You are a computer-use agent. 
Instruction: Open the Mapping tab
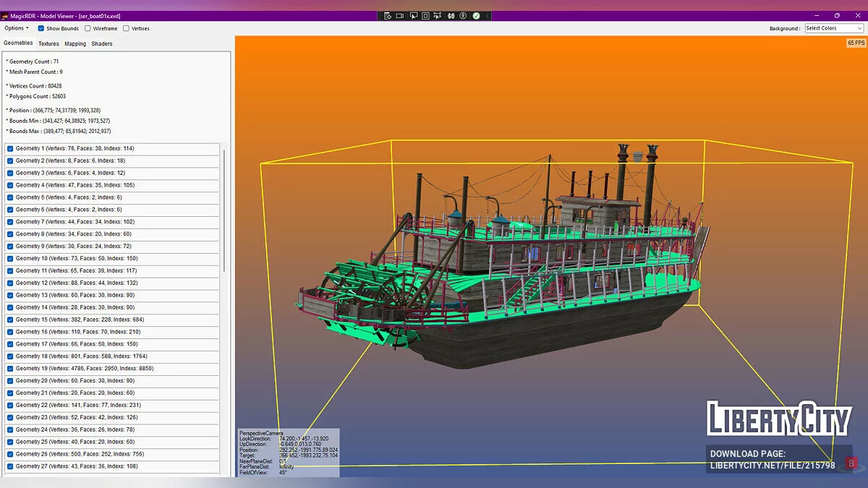(x=75, y=44)
